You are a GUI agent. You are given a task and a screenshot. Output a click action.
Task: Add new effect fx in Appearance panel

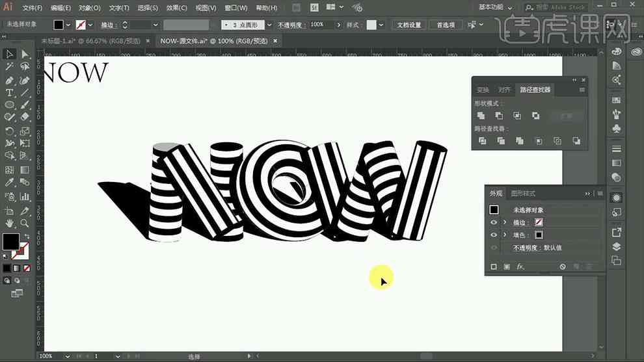pos(520,266)
